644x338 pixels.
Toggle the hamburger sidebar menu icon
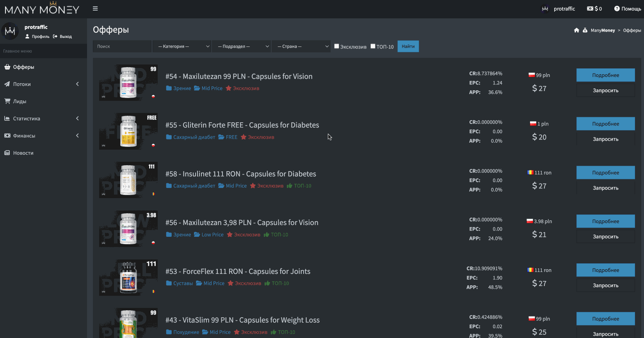95,9
